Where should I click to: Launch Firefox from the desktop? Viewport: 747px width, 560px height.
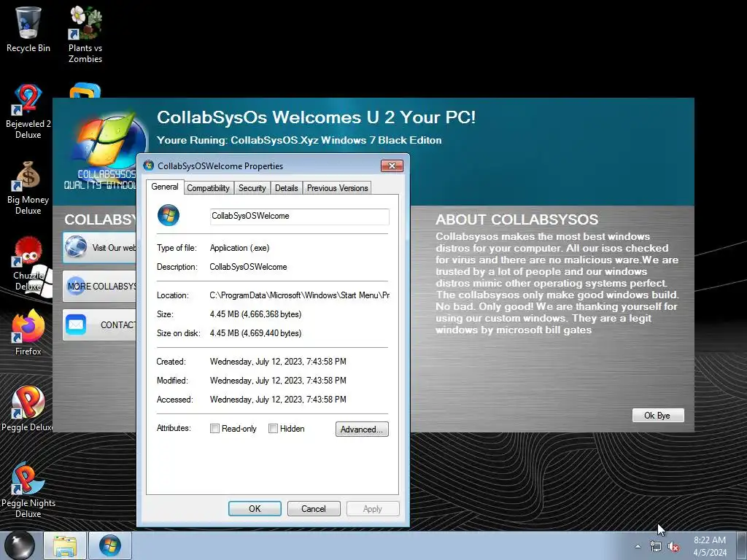(x=28, y=332)
